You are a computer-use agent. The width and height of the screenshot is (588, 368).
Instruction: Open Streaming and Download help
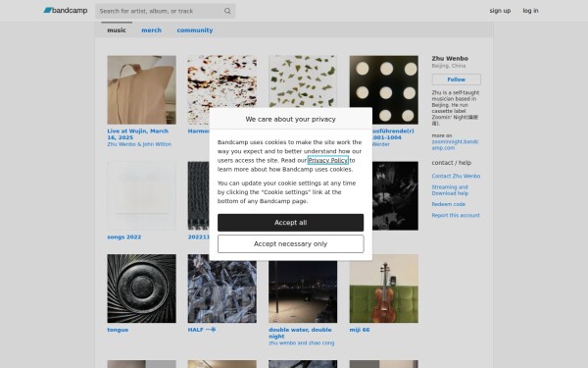tap(450, 190)
